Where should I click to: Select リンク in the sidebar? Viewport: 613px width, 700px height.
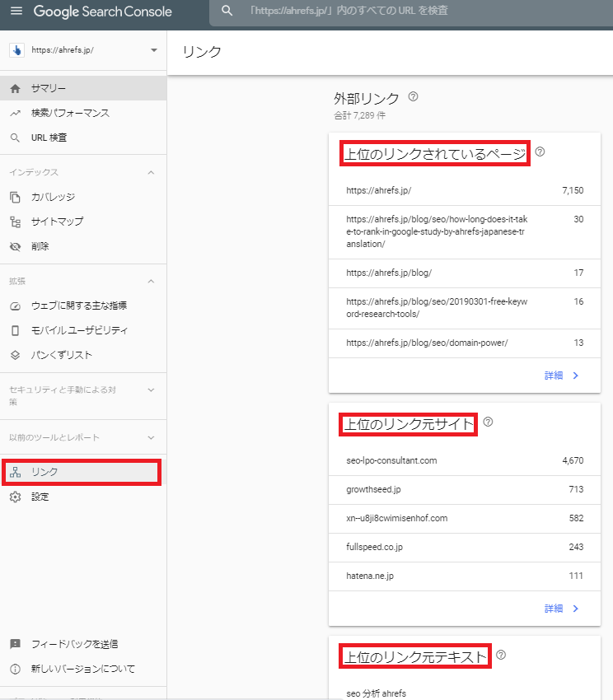tap(82, 472)
